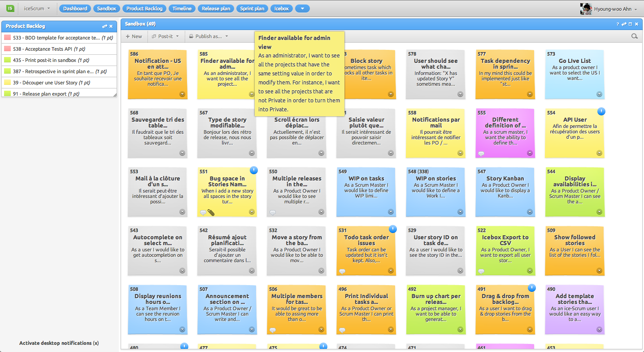The width and height of the screenshot is (644, 352).
Task: Open the Icebox view
Action: tap(282, 9)
